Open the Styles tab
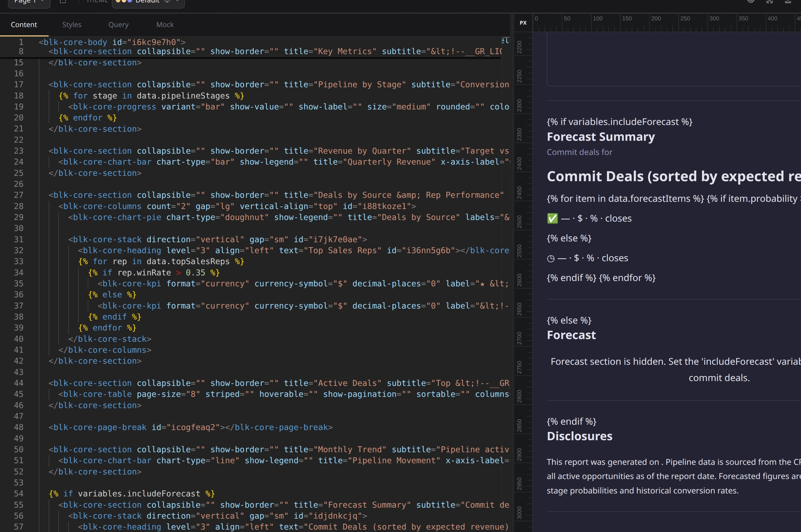 coord(71,25)
